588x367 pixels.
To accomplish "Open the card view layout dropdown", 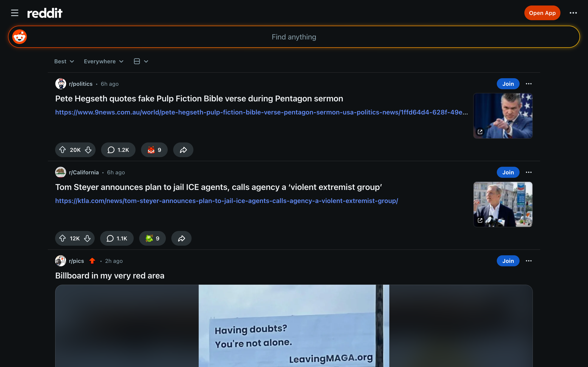I will pyautogui.click(x=141, y=61).
